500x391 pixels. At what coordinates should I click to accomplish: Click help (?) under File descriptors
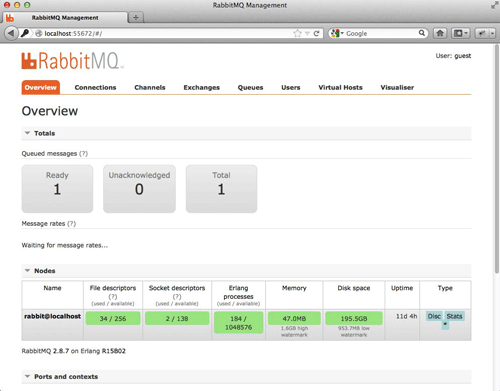(x=113, y=296)
